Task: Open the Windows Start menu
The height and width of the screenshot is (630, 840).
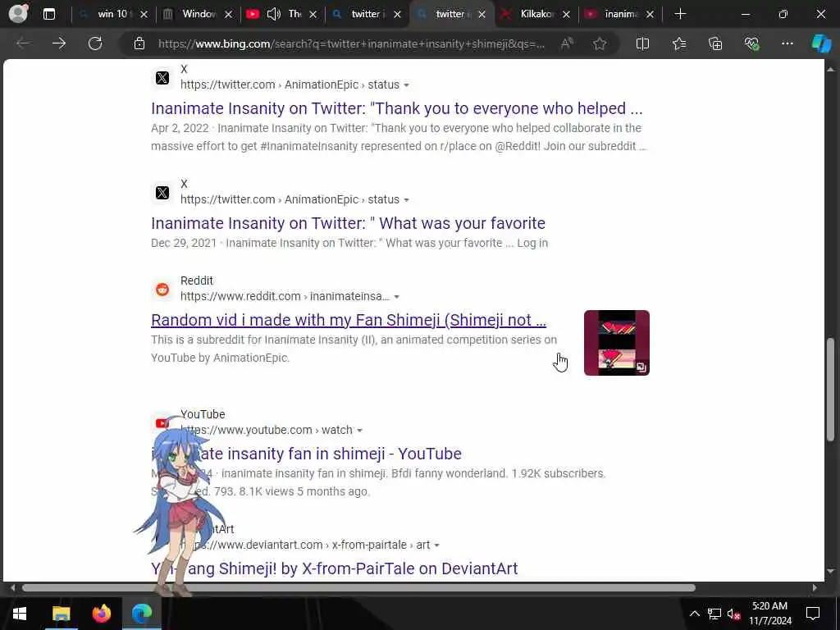Action: (20, 614)
